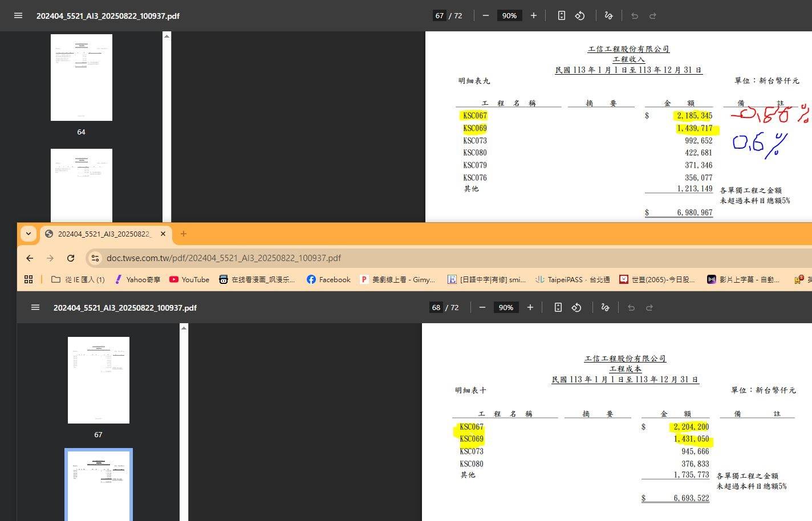Rotate the page in the upper PDF viewer
Image resolution: width=812 pixels, height=521 pixels.
click(580, 15)
